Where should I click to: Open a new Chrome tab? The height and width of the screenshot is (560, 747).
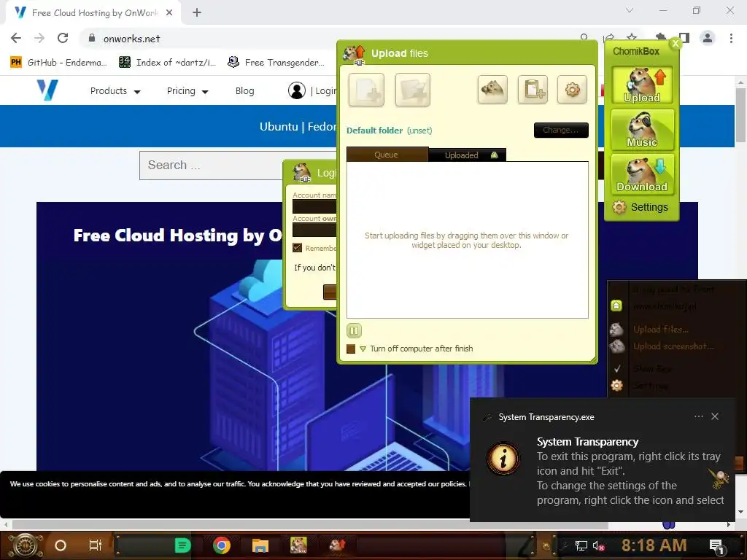coord(197,13)
